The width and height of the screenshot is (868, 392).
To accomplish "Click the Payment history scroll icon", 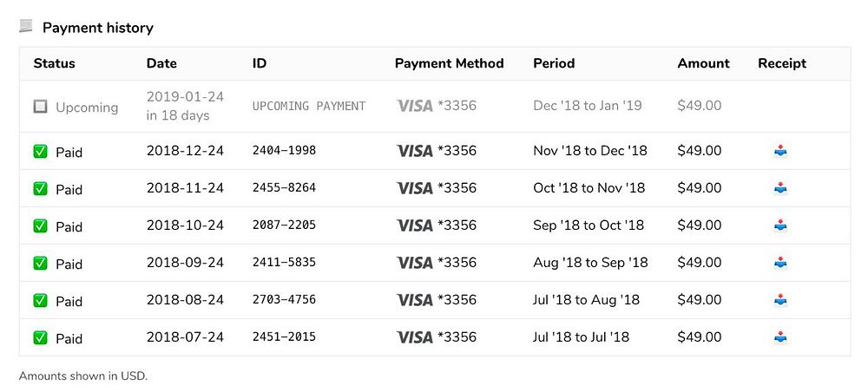I will click(x=26, y=26).
